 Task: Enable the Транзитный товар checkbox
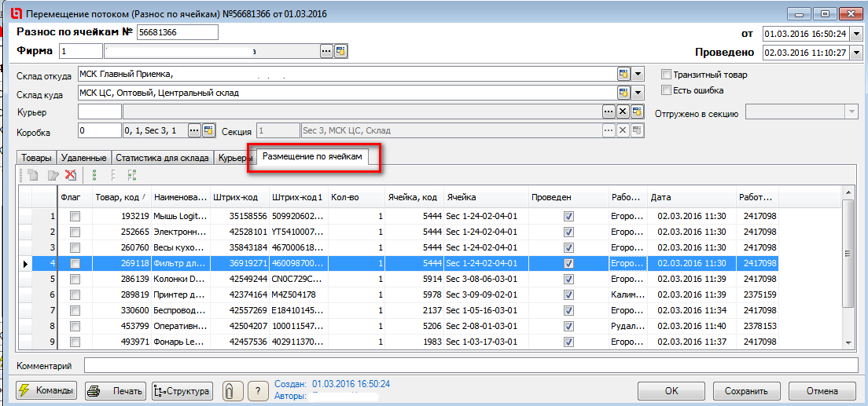(666, 75)
